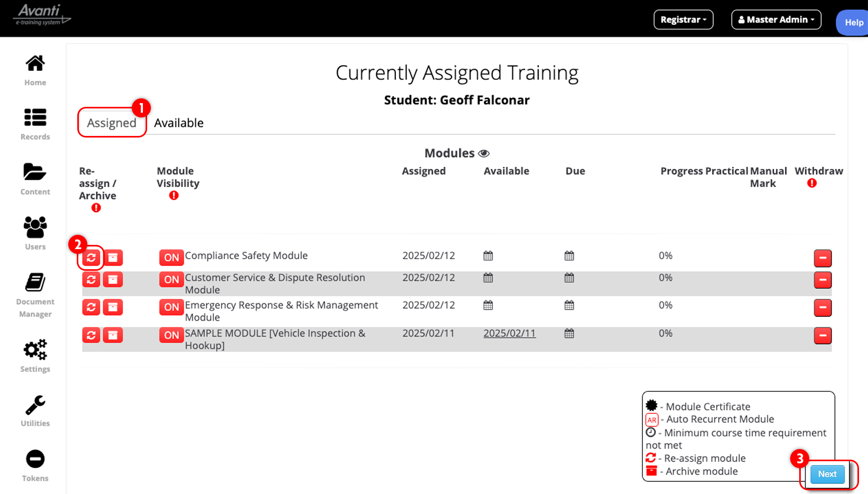Set available date for Compliance Safety Module

tap(488, 256)
